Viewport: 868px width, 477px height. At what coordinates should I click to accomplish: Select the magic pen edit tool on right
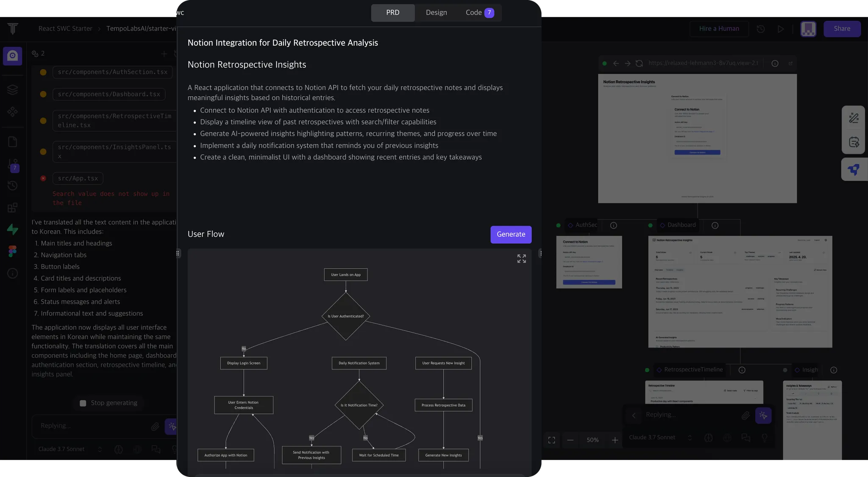[x=854, y=118]
